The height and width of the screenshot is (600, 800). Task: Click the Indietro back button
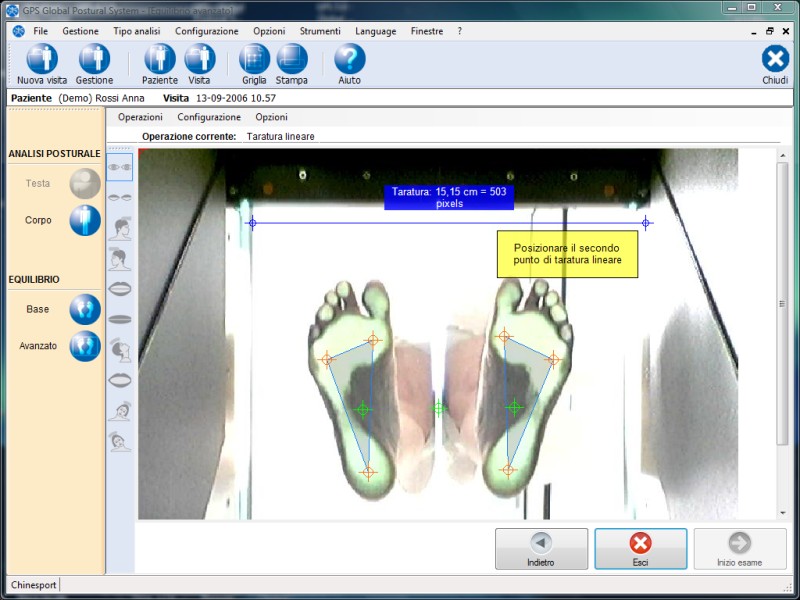point(541,549)
